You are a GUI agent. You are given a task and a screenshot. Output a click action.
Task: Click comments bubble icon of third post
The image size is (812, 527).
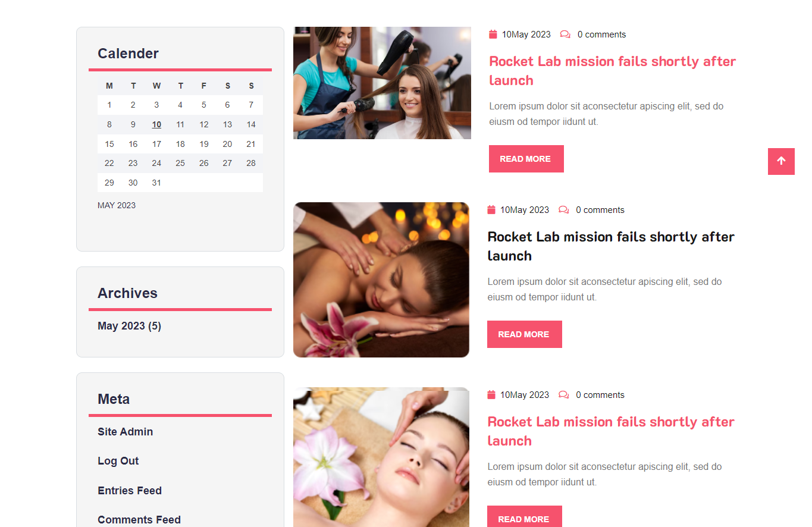tap(563, 395)
